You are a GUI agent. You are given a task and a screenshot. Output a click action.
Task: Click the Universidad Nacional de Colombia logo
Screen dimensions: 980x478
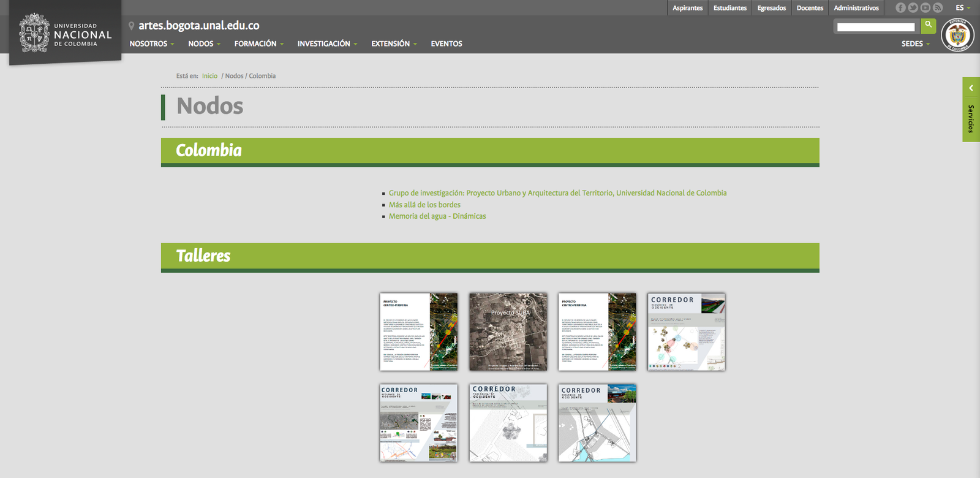click(65, 34)
